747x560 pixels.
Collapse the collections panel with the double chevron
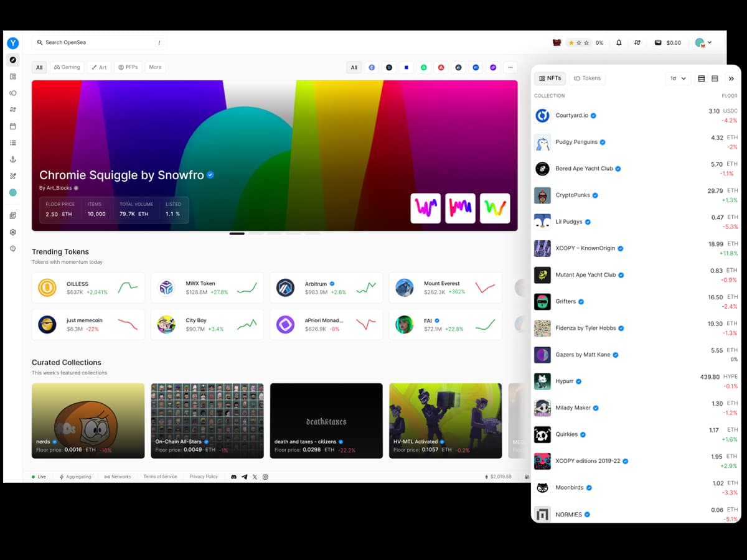[732, 78]
